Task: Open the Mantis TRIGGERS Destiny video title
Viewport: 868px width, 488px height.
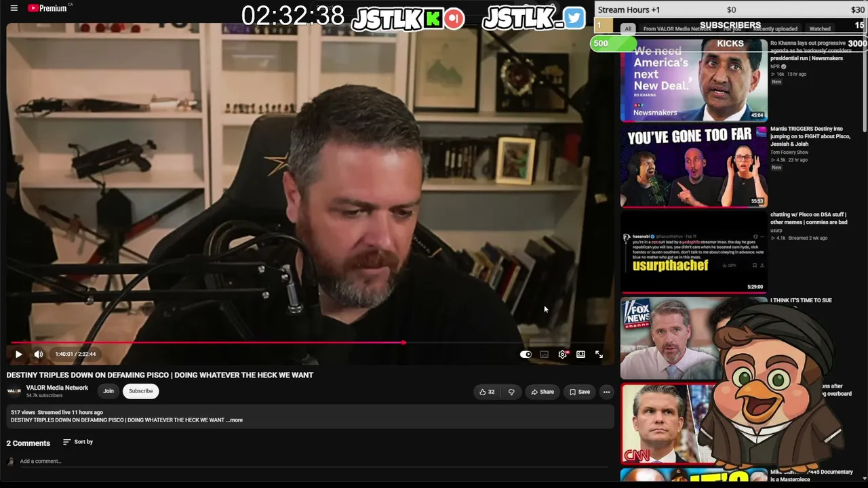Action: coord(810,136)
